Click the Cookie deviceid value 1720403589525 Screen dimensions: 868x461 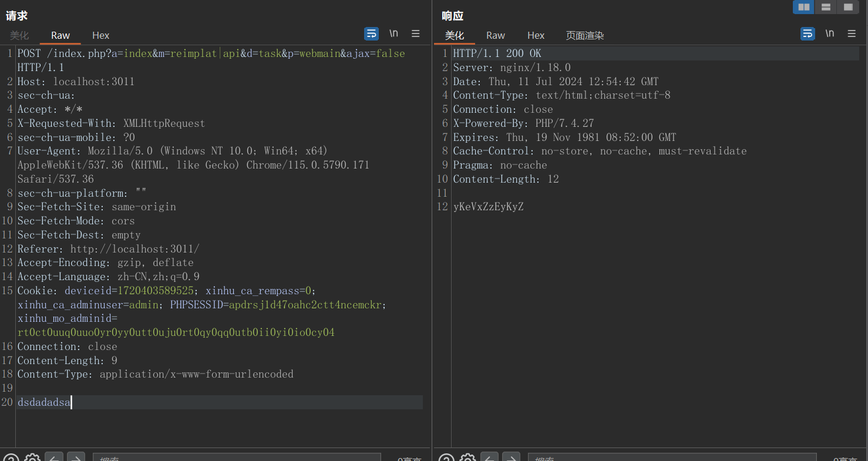point(156,291)
